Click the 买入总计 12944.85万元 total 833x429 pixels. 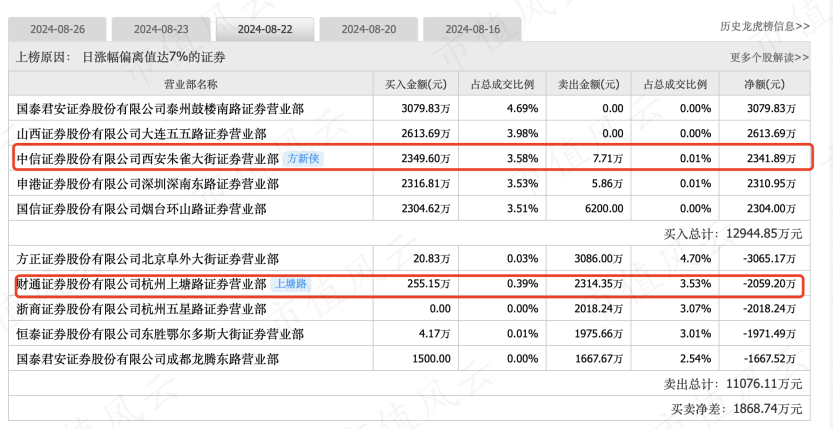point(733,234)
